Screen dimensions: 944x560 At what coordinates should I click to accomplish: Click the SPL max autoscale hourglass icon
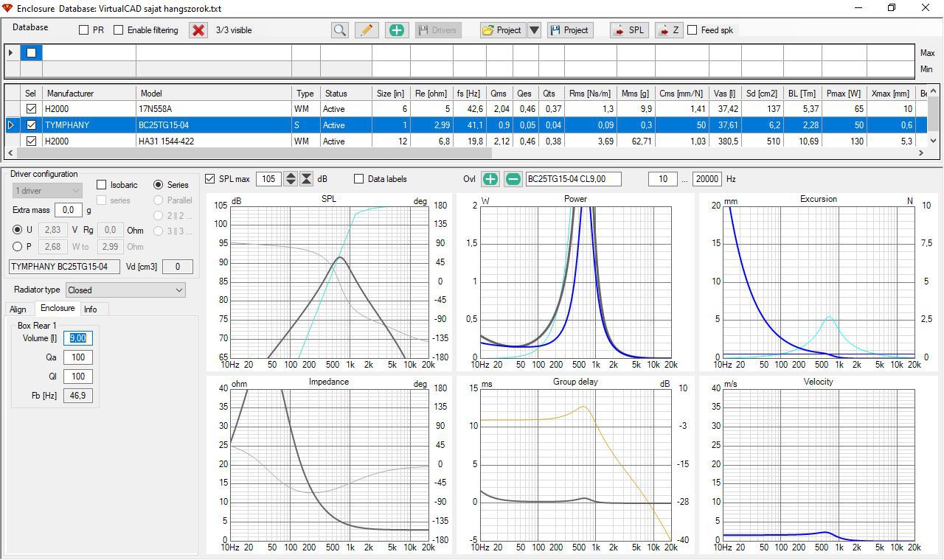307,179
